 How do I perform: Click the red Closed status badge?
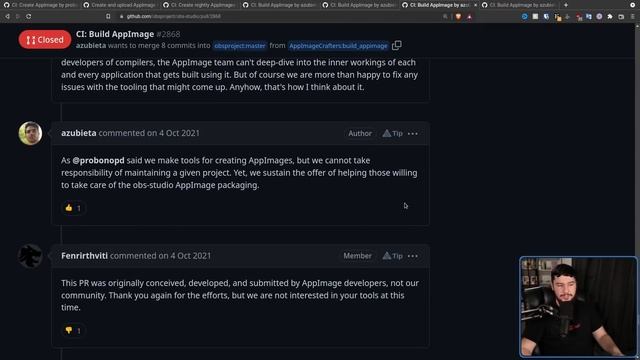(x=44, y=40)
